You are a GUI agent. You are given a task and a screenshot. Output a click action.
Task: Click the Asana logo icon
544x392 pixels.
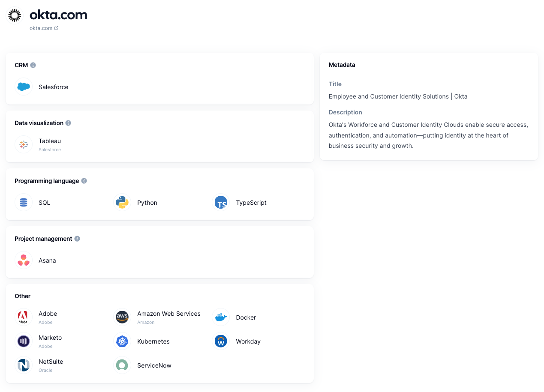click(x=24, y=260)
